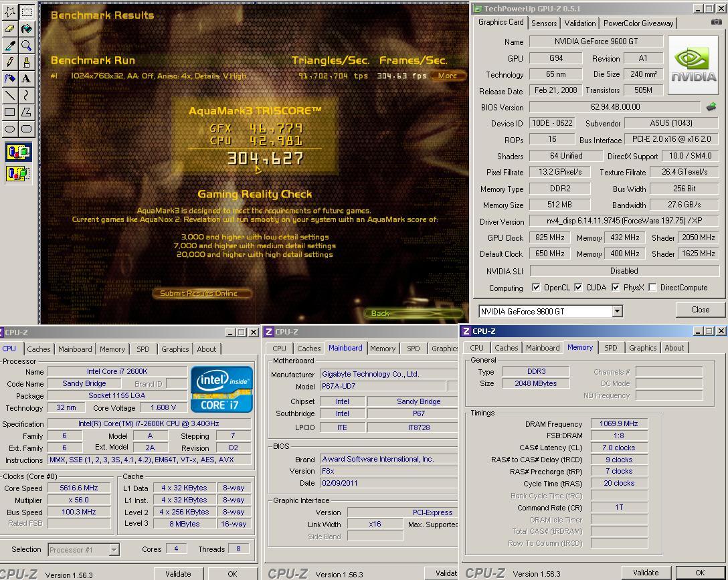
Task: Open Memory tab in middle CPU-Z window
Action: 383,349
